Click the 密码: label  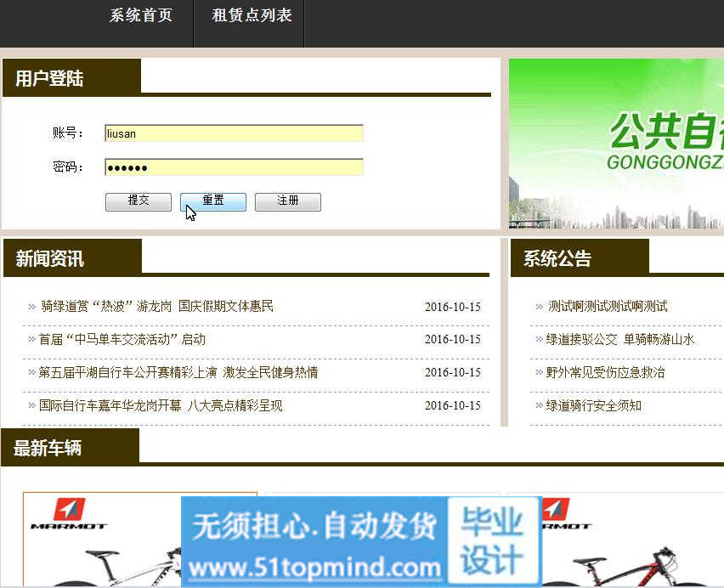pyautogui.click(x=68, y=167)
